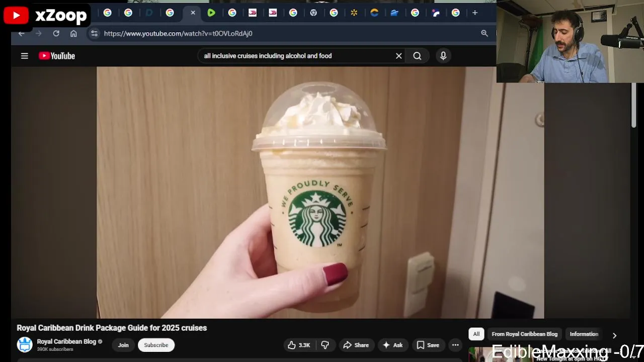Go to YouTube home via the logo

point(57,56)
